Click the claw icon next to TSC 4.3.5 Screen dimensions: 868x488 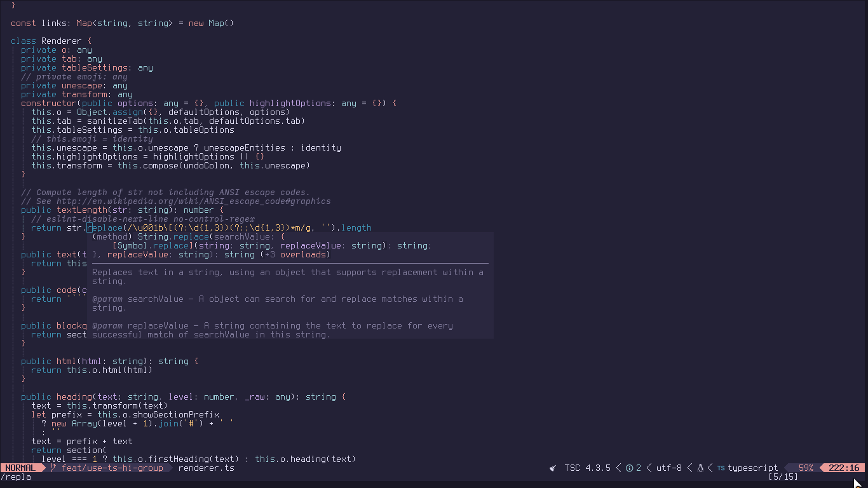click(x=552, y=468)
